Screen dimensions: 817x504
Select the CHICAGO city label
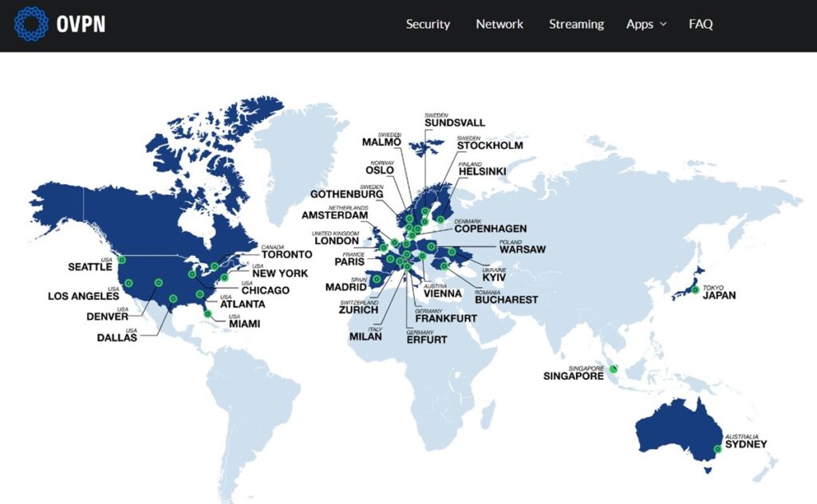click(x=265, y=290)
